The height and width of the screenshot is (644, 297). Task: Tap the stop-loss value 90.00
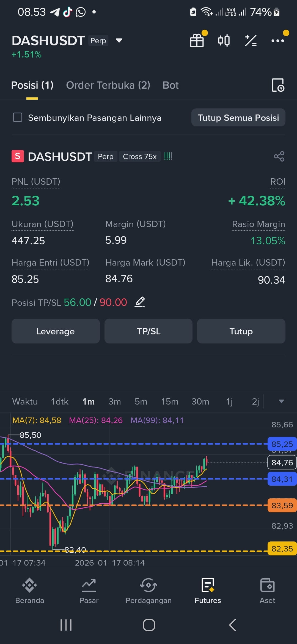[113, 302]
